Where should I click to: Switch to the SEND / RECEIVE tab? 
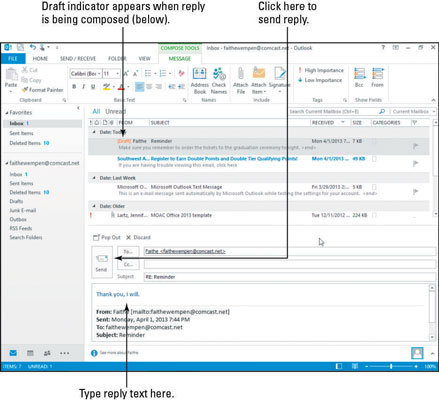click(78, 59)
